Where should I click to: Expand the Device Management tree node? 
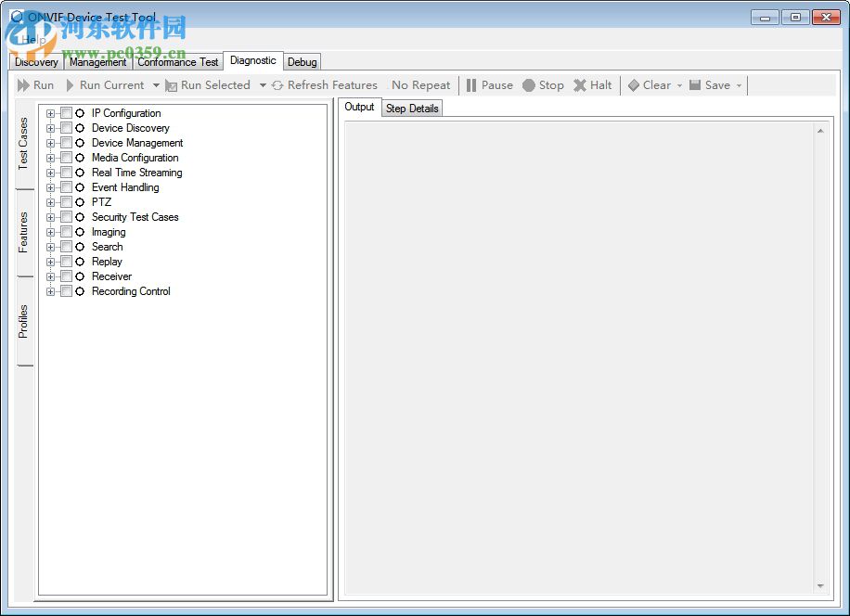pyautogui.click(x=52, y=143)
